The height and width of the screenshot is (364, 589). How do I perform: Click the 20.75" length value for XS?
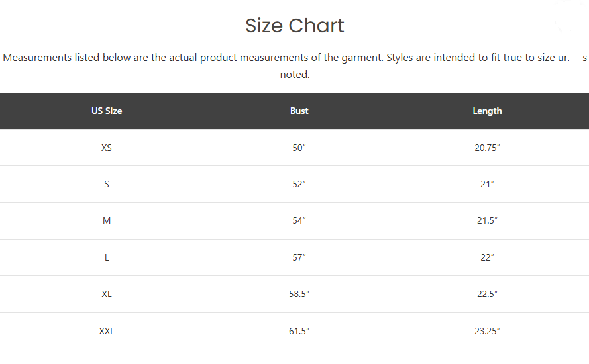click(x=487, y=148)
